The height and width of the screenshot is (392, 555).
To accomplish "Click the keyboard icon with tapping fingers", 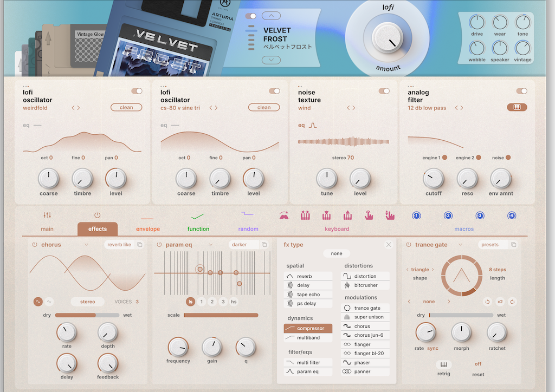I will pos(390,215).
